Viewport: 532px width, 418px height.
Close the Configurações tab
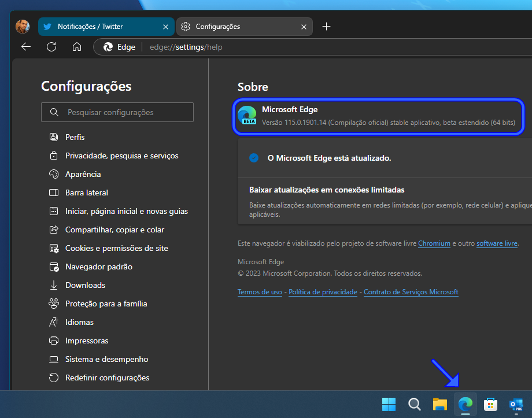[304, 27]
